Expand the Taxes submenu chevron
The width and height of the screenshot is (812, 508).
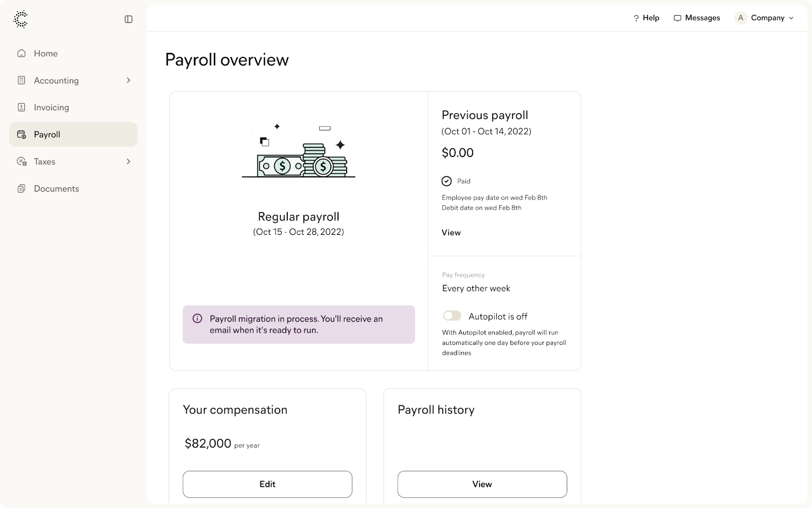128,162
